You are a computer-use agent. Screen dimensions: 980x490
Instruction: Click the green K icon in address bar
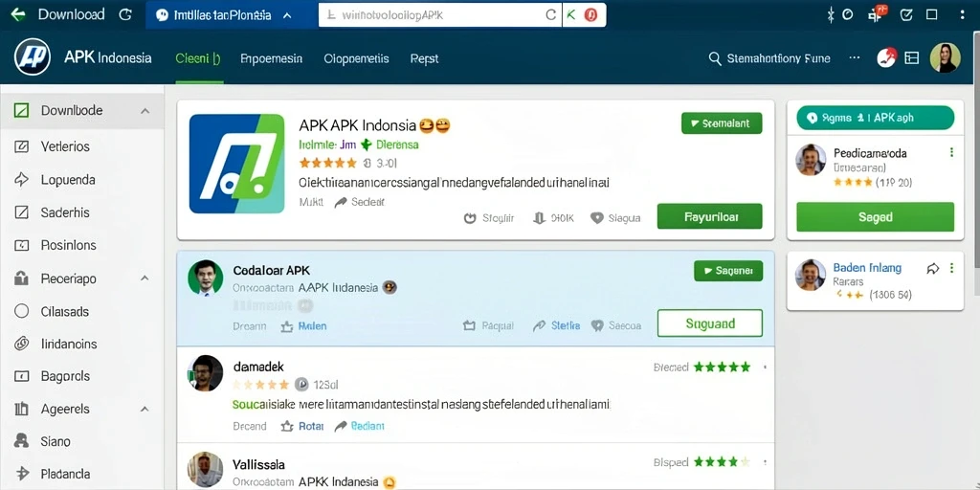(570, 15)
